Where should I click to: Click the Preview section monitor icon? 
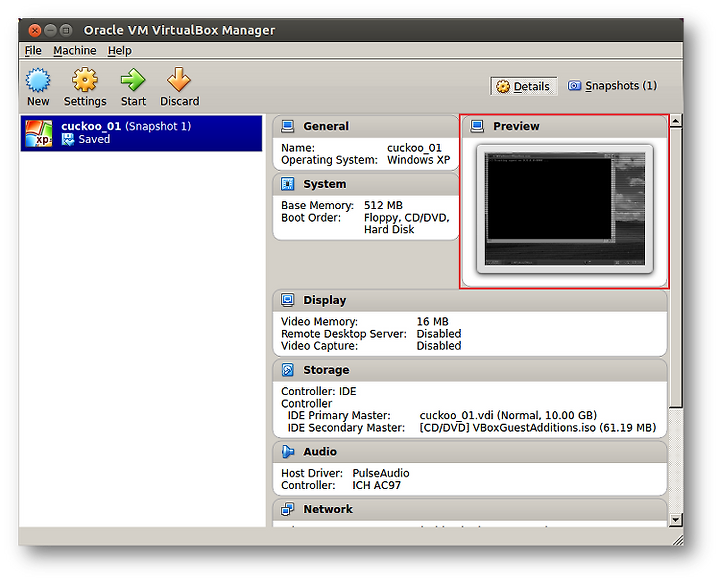[478, 126]
